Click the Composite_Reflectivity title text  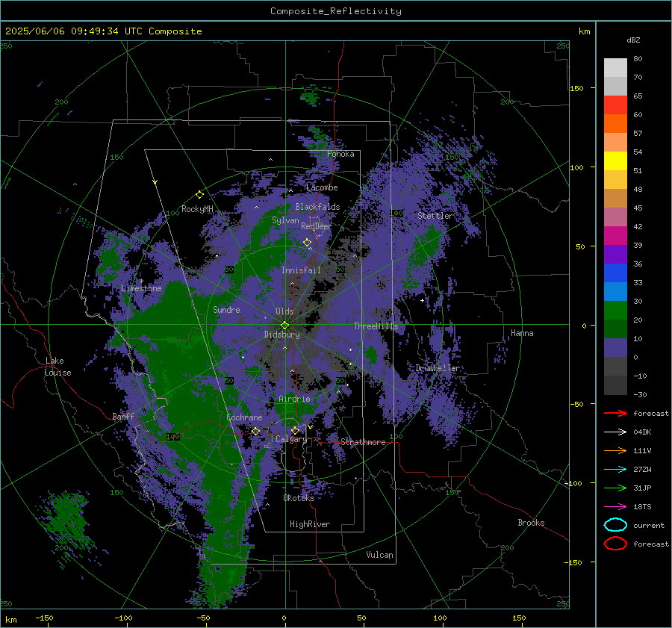point(335,11)
